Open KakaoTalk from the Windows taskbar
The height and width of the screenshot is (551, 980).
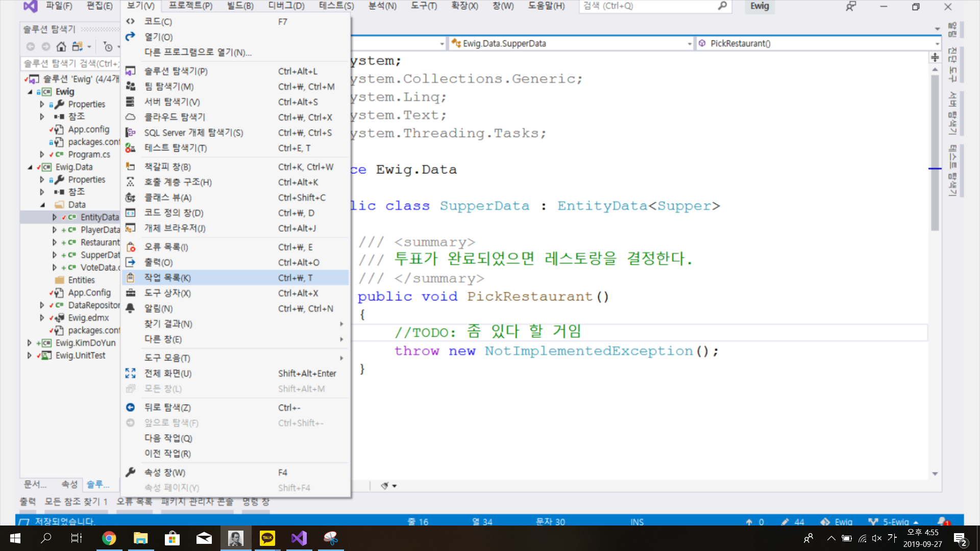coord(267,538)
